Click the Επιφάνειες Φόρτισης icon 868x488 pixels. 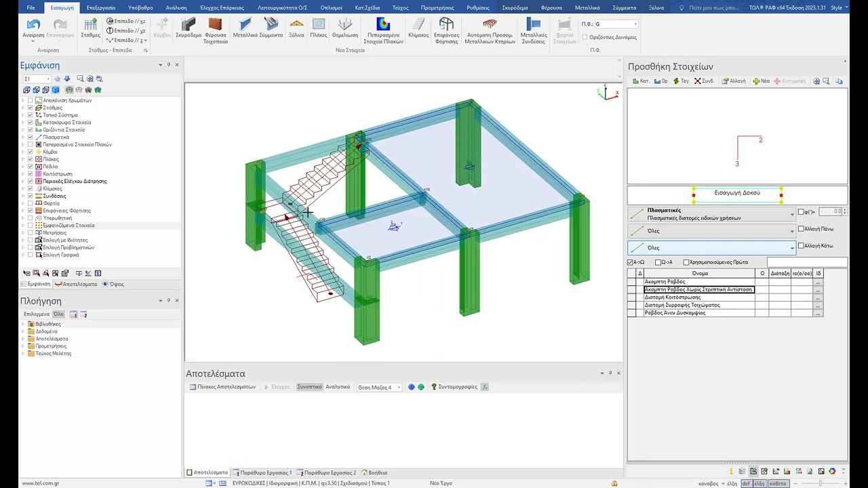tap(446, 25)
